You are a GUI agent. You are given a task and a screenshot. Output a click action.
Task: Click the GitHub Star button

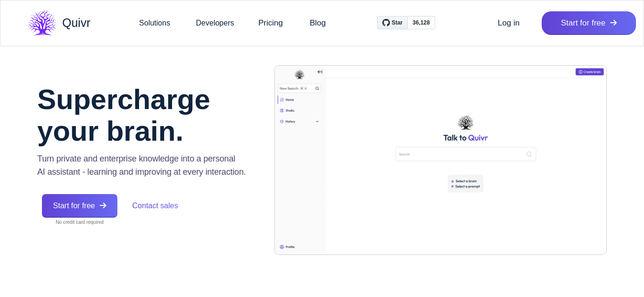click(x=392, y=23)
